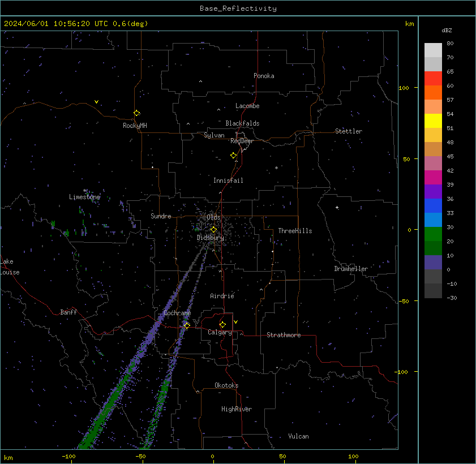
Task: Click the ThreeHills label
Action: coord(295,231)
